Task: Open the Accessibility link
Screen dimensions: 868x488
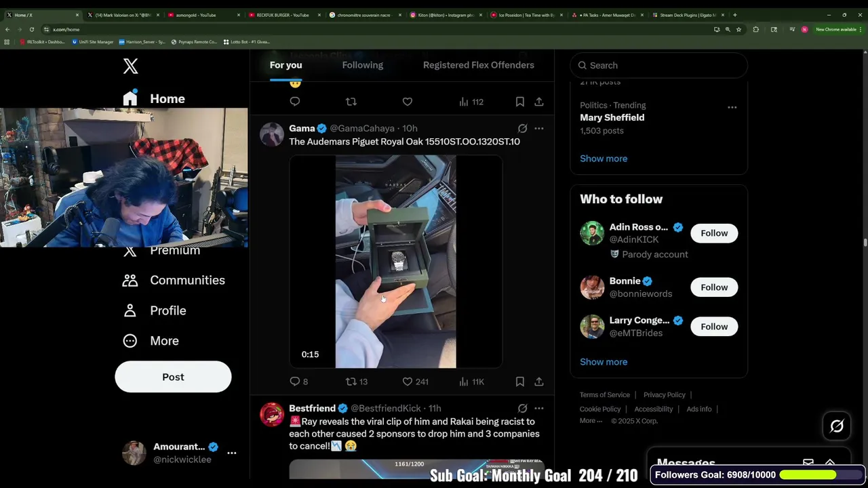Action: pos(654,409)
